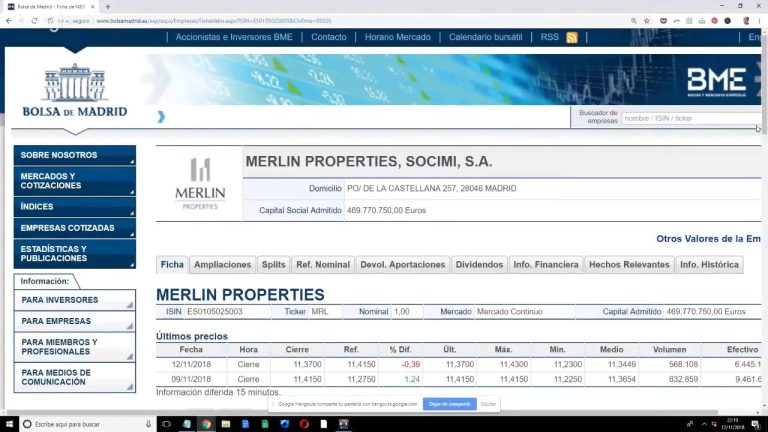The image size is (768, 432).
Task: Click the Bolsa de Madrid logo
Action: tap(75, 90)
